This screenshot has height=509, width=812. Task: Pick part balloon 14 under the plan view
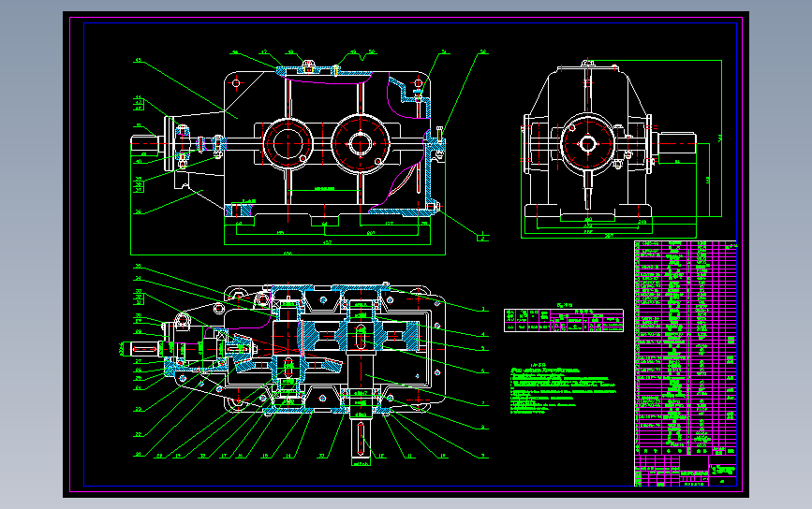288,456
